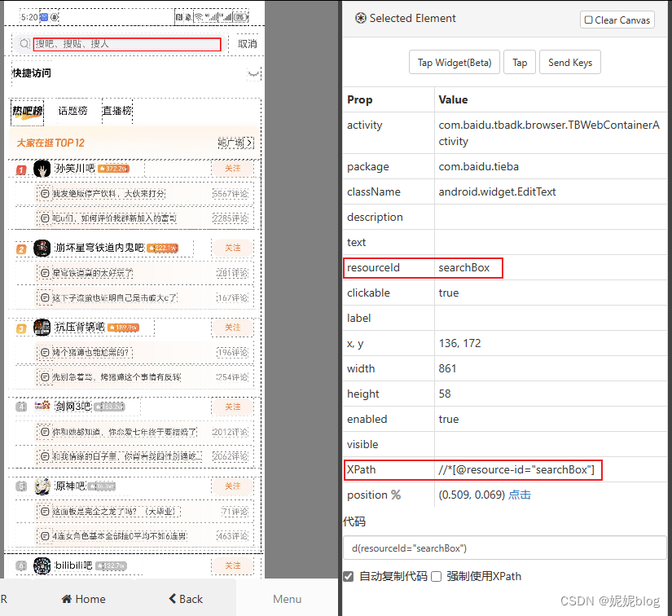The image size is (672, 616).
Task: Click rank 5 badge icon
Action: coord(21,486)
